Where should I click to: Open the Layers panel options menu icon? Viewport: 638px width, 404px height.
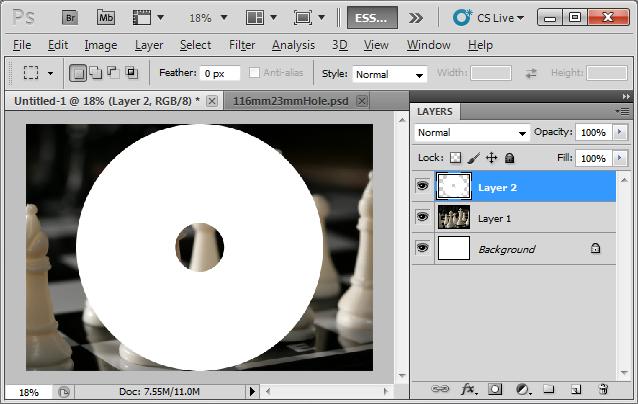tap(623, 111)
